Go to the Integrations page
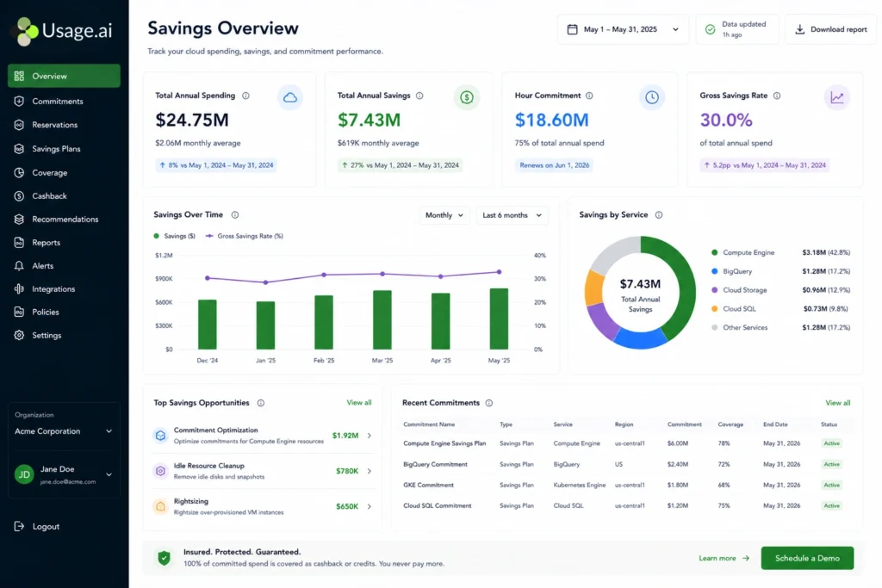Image resolution: width=882 pixels, height=588 pixels. tap(64, 289)
